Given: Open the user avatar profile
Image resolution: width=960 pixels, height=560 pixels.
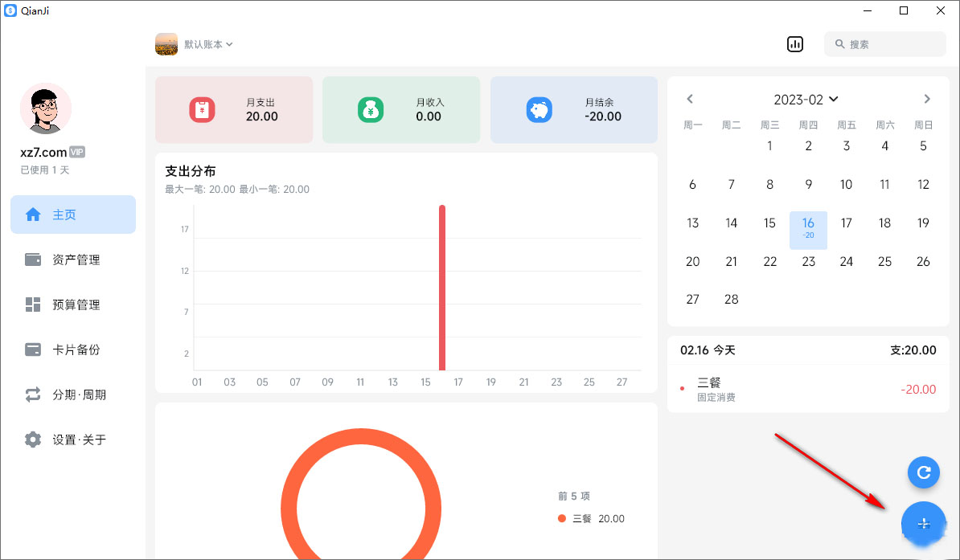Looking at the screenshot, I should click(x=46, y=108).
